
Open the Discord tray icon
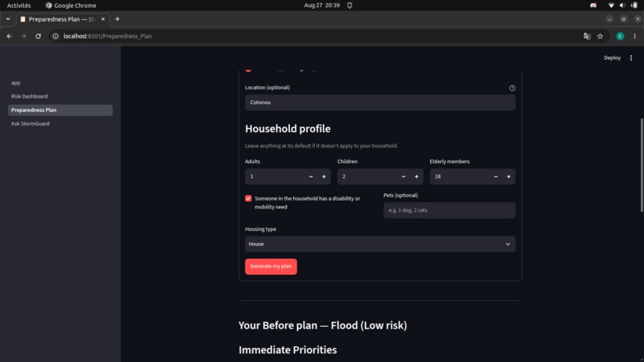point(593,6)
